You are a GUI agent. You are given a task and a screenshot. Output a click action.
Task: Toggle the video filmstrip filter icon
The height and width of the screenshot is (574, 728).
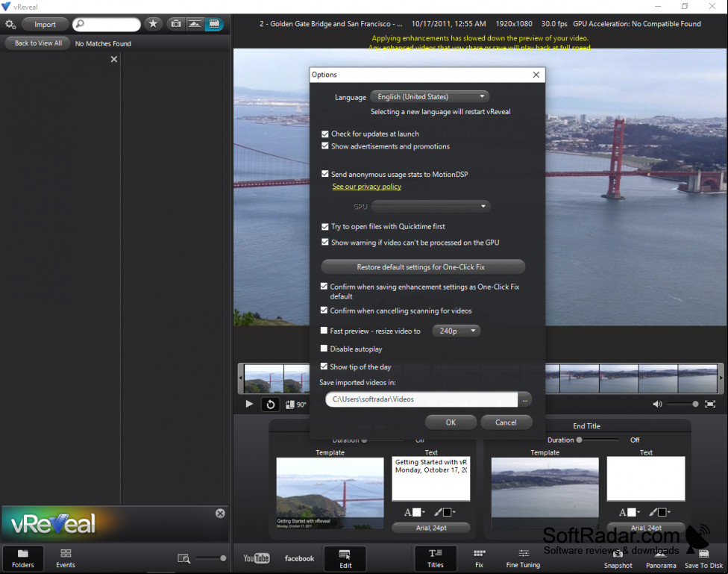click(214, 24)
